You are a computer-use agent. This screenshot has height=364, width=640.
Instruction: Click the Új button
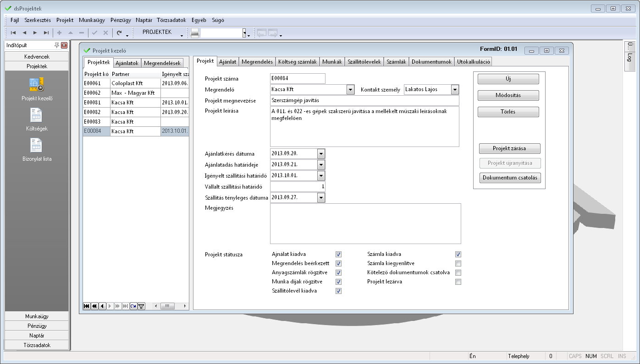point(508,79)
